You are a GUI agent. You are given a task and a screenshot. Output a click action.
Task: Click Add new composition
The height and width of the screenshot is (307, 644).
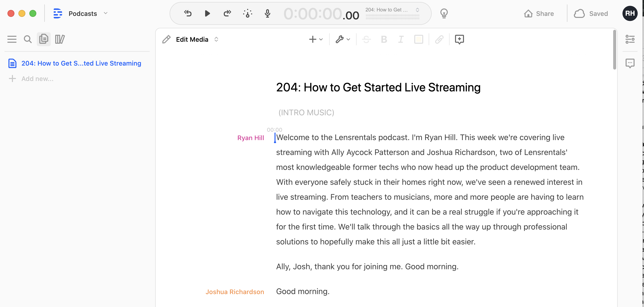(x=37, y=79)
